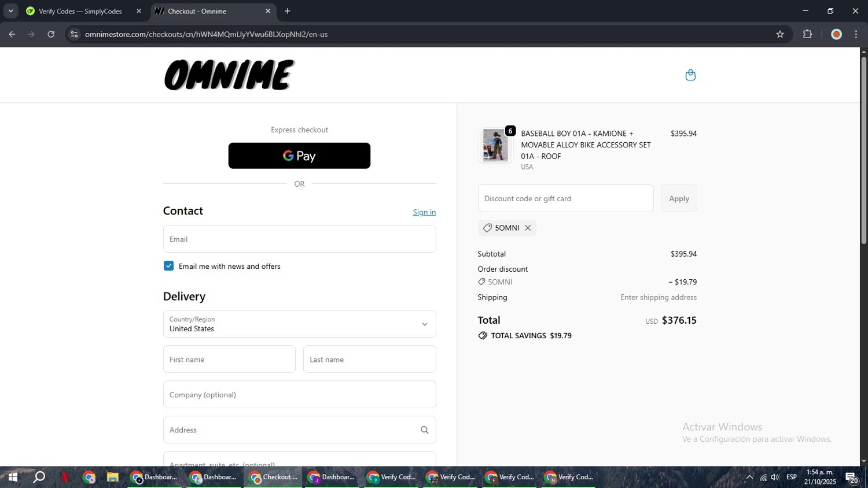This screenshot has height=488, width=868.
Task: Open the pinned Chrome icon beside File Explorer
Action: [89, 477]
